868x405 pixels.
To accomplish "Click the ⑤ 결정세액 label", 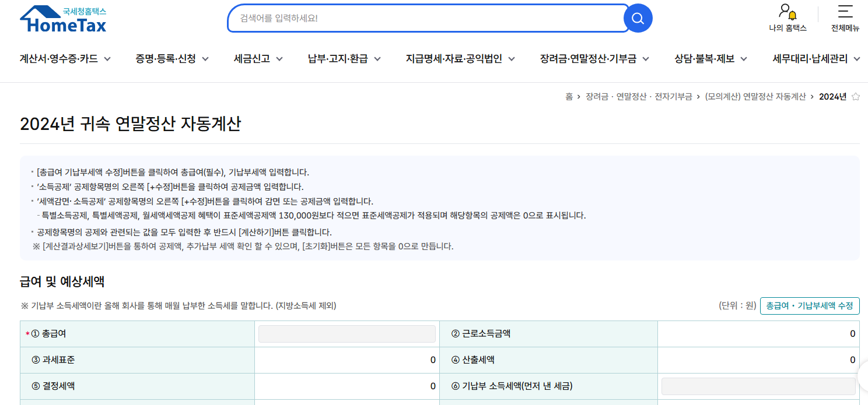I will click(53, 386).
